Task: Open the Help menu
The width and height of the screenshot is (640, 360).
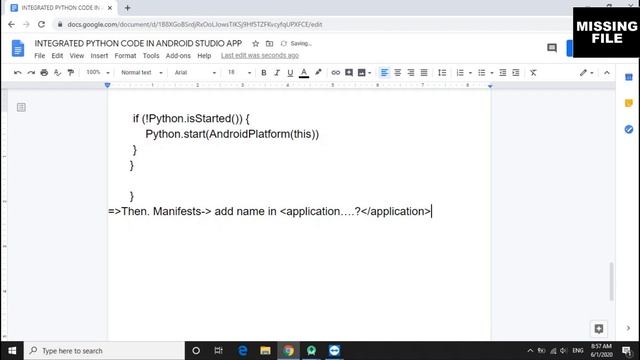Action: (x=204, y=56)
